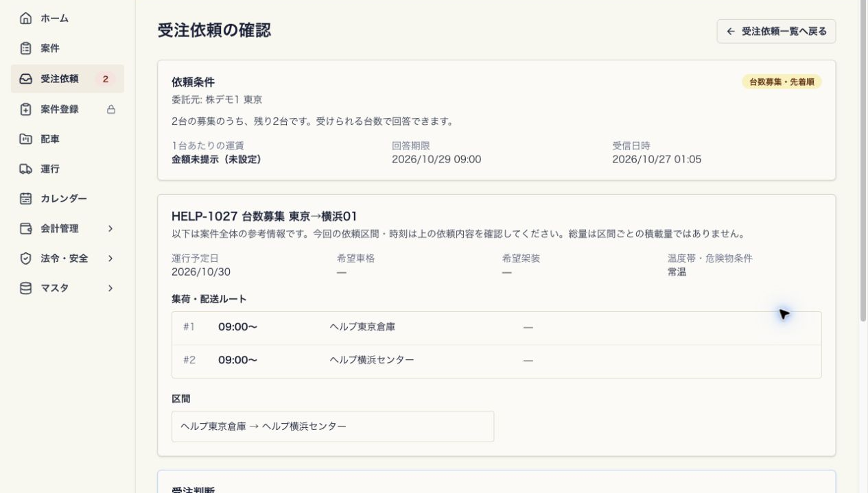Click the 集荷・配送ルート label
The width and height of the screenshot is (868, 493).
(x=209, y=299)
